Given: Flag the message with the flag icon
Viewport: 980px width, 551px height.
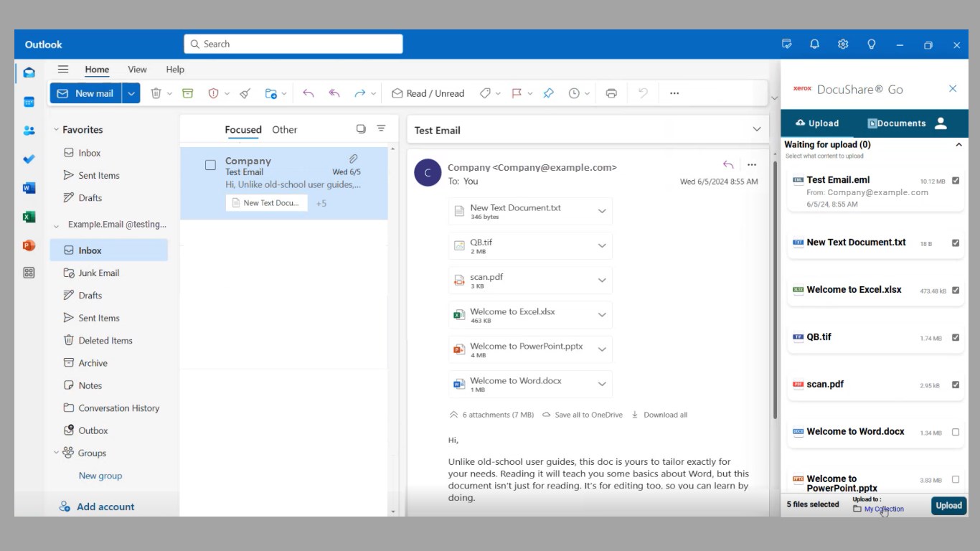Looking at the screenshot, I should pos(517,93).
